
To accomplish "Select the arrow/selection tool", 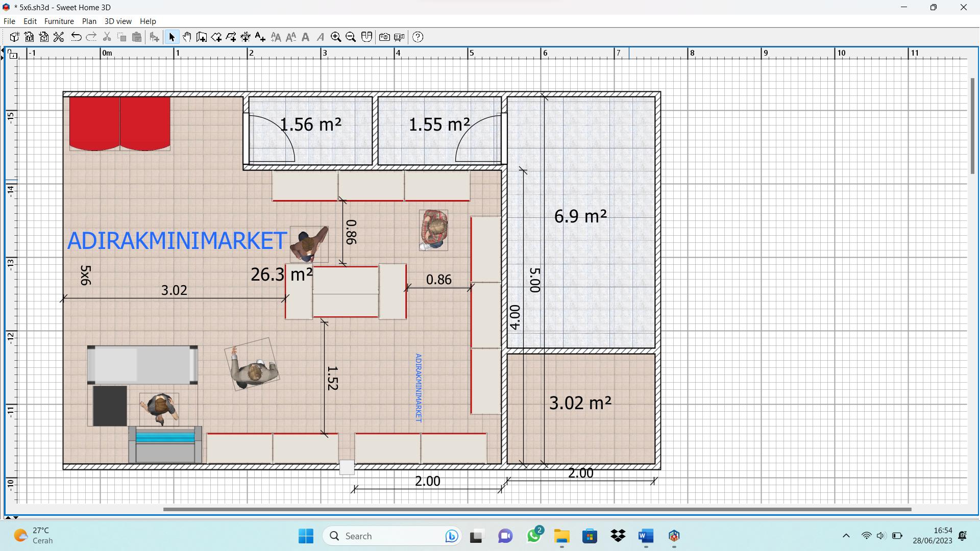I will [x=171, y=37].
